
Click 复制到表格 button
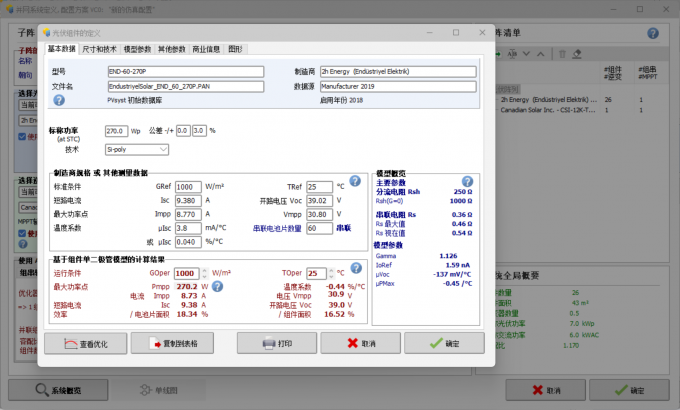[172, 344]
